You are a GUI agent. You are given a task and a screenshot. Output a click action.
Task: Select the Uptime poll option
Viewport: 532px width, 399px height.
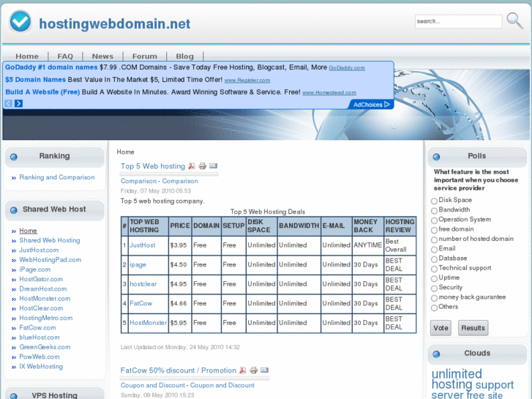pos(434,278)
